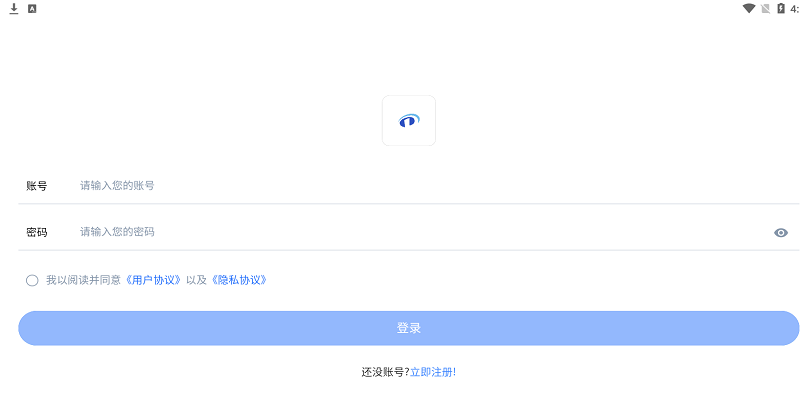Tap the 以及 text between agreement links
The height and width of the screenshot is (400, 800).
(x=196, y=280)
